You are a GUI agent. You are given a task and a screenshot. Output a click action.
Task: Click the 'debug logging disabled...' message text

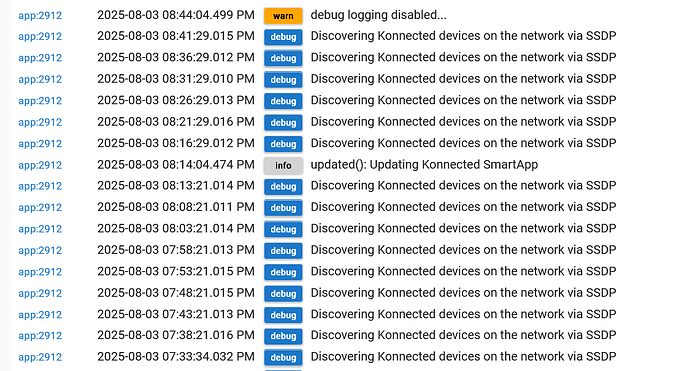(x=378, y=15)
